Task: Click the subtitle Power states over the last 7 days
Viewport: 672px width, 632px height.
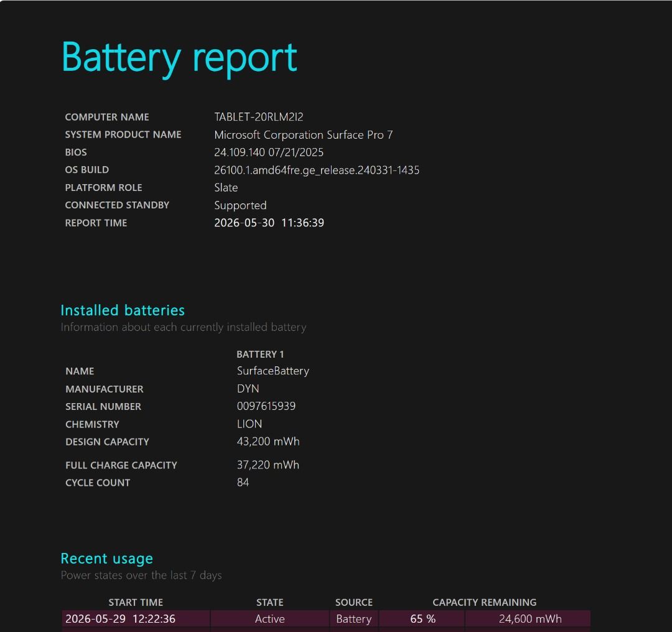Action: (141, 575)
